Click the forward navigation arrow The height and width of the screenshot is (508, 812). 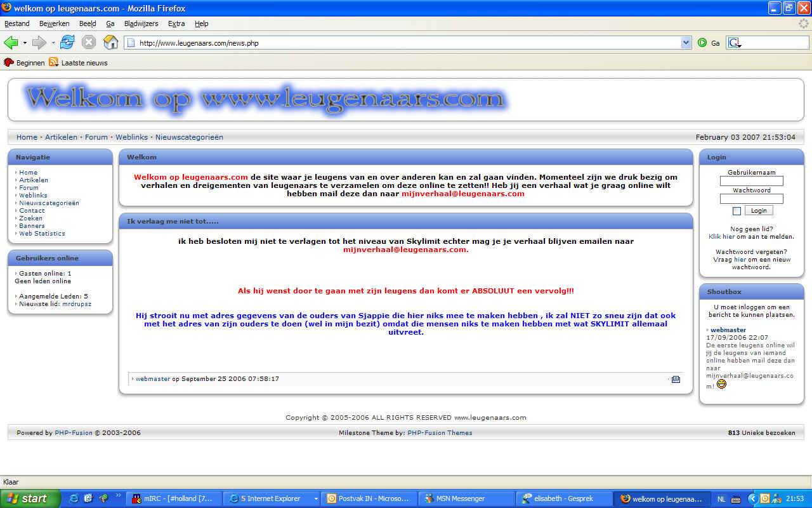point(39,43)
